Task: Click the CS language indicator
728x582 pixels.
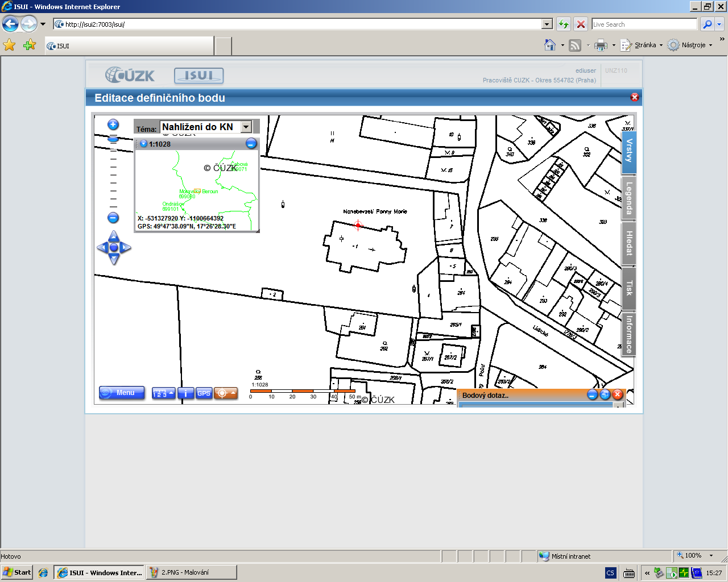Action: point(610,573)
